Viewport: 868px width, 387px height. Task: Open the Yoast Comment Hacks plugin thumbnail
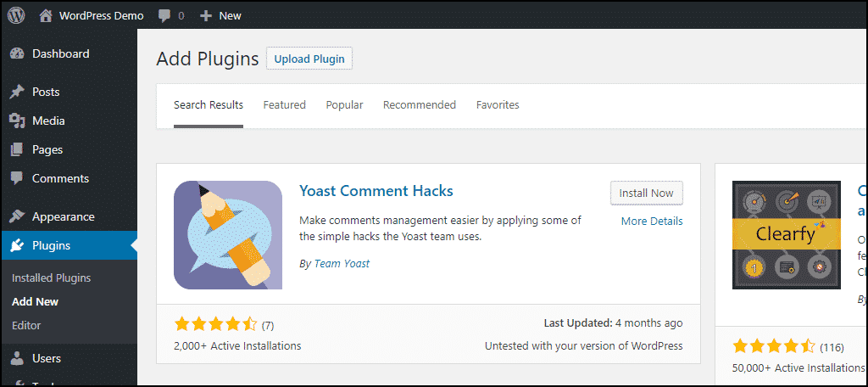(228, 235)
